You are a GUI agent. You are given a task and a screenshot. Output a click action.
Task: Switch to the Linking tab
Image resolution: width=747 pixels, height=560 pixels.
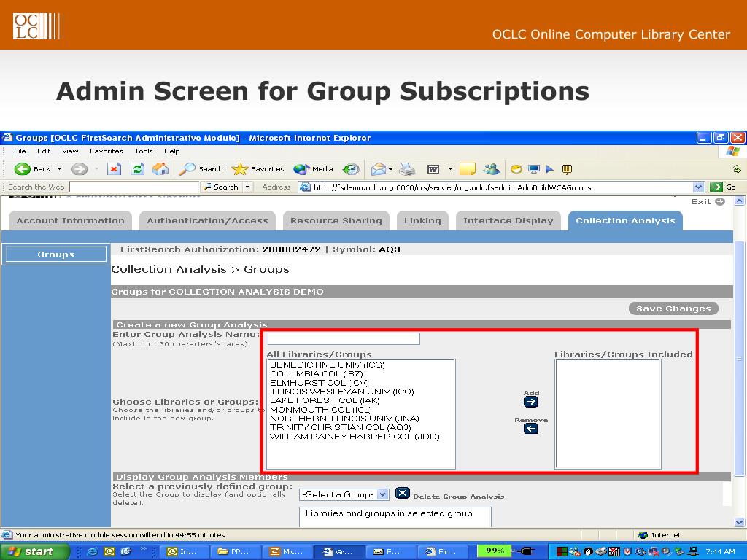coord(422,221)
